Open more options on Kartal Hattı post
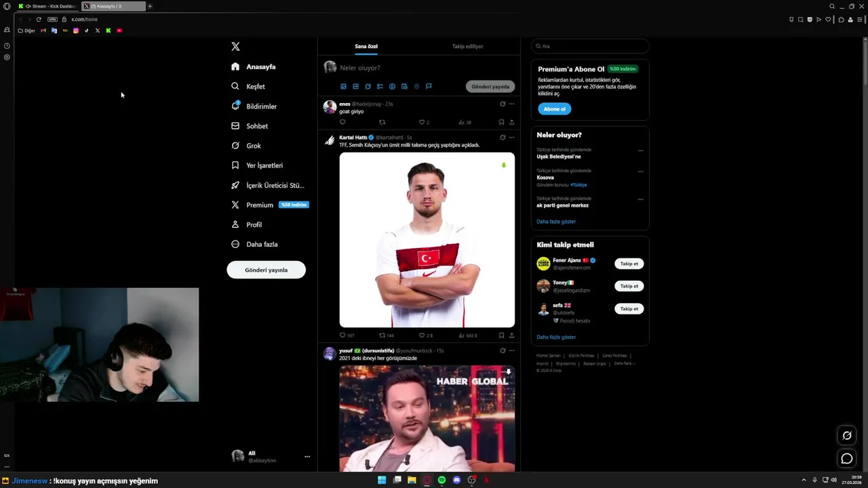The width and height of the screenshot is (868, 488). (511, 137)
